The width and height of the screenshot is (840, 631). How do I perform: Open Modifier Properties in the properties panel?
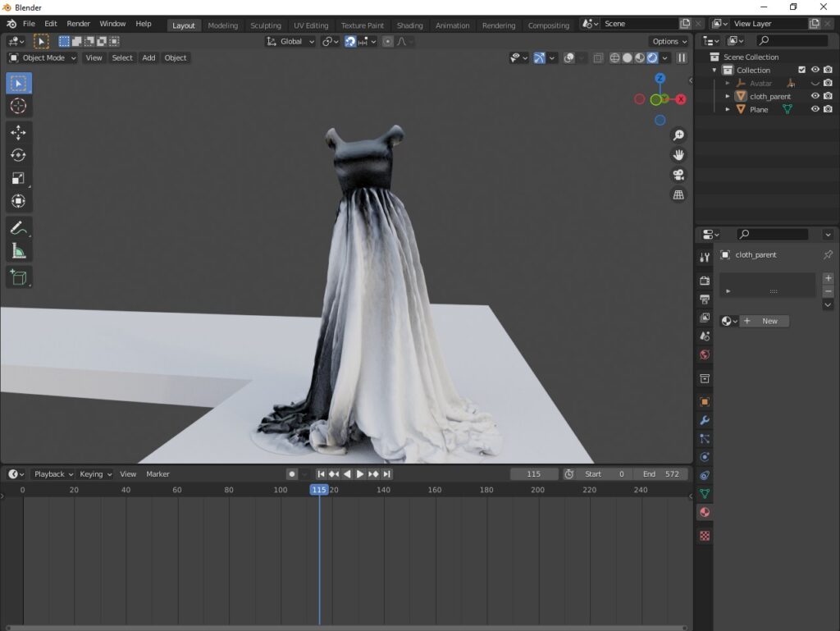(x=704, y=421)
